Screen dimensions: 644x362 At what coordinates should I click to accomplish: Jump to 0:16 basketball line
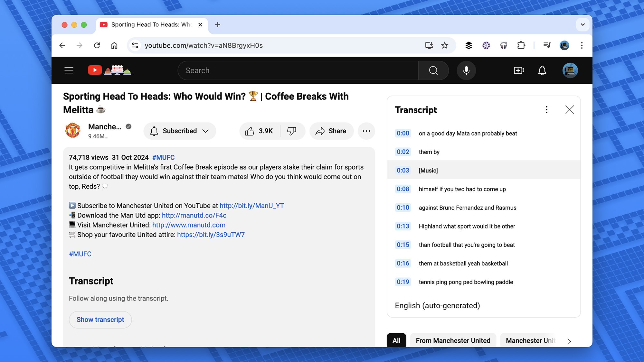click(x=484, y=263)
